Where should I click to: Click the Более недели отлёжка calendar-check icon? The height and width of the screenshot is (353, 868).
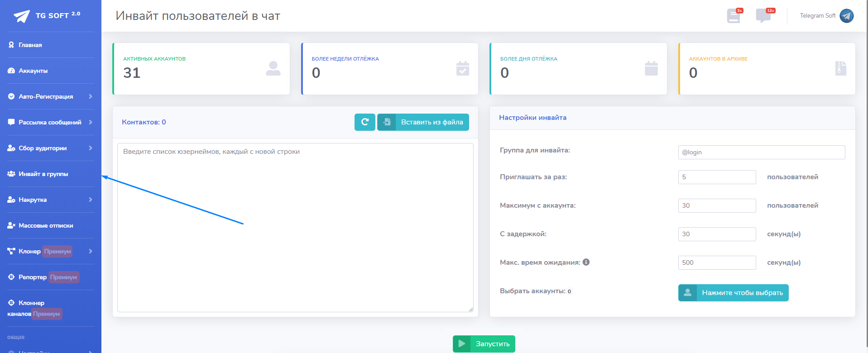coord(463,68)
